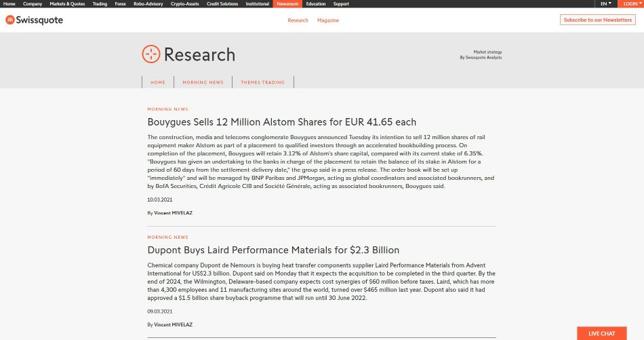This screenshot has width=644, height=340.
Task: Expand the LOGIN dropdown
Action: (631, 3)
